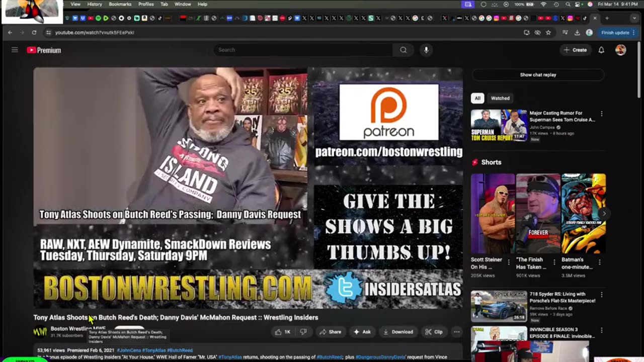Image resolution: width=644 pixels, height=362 pixels.
Task: Open the account avatar menu
Action: 620,50
